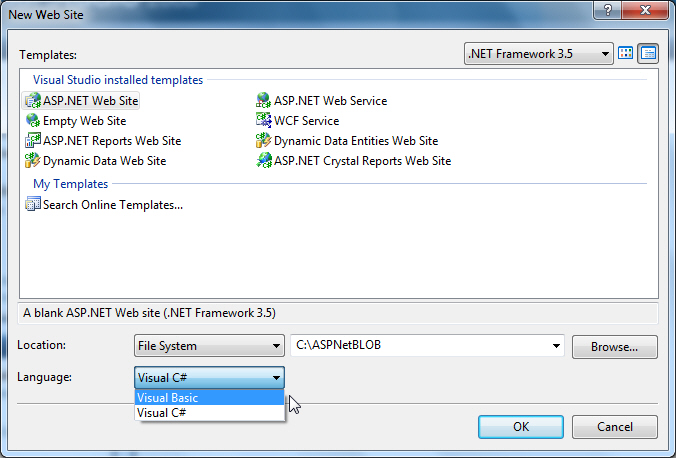
Task: Pick the ASP.NET Reports Web Site icon
Action: click(32, 141)
